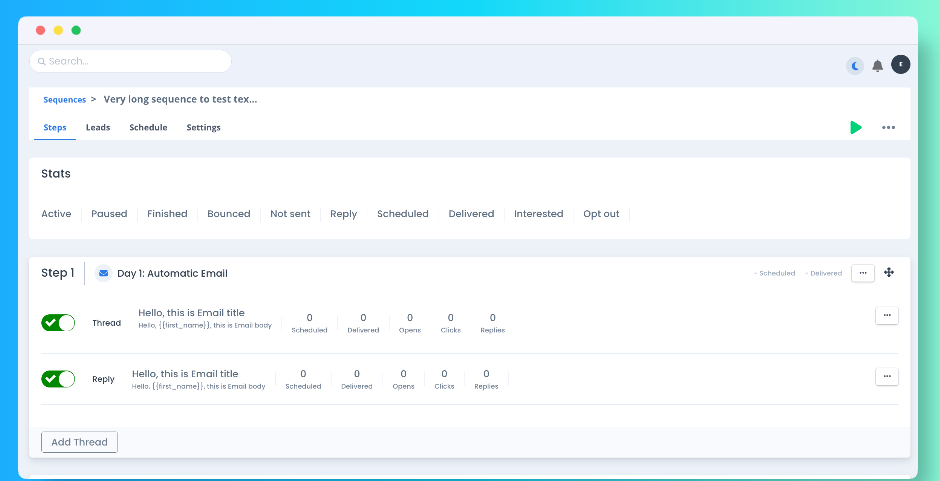Click the Day 1 email envelope icon
The image size is (940, 481).
[x=103, y=273]
